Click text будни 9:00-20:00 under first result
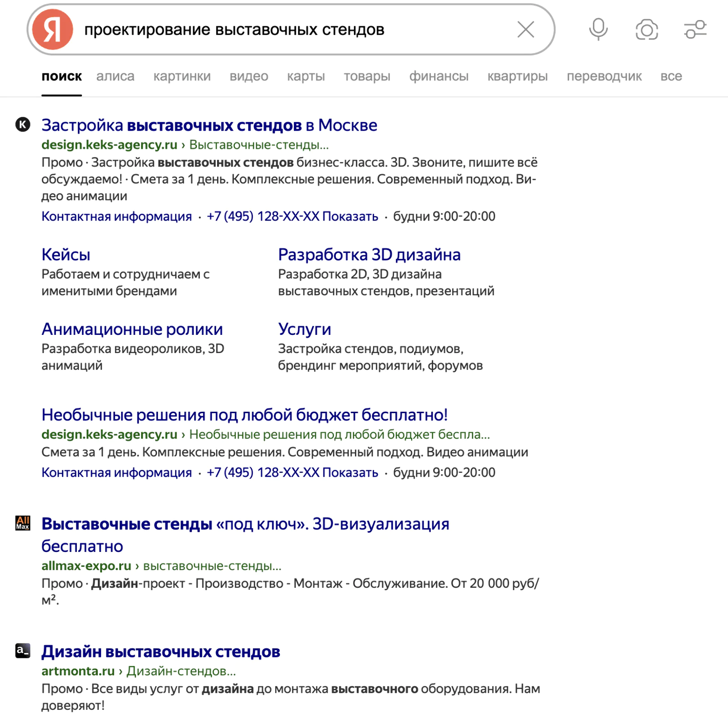Screen dimensions: 728x728 point(444,216)
